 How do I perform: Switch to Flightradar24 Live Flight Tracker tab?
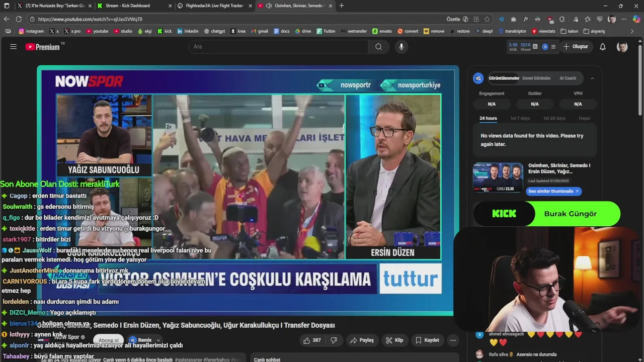[x=214, y=6]
